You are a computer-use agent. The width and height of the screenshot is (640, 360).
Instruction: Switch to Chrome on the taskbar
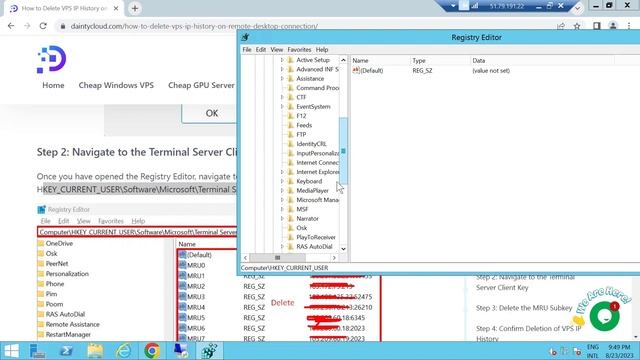pyautogui.click(x=152, y=351)
